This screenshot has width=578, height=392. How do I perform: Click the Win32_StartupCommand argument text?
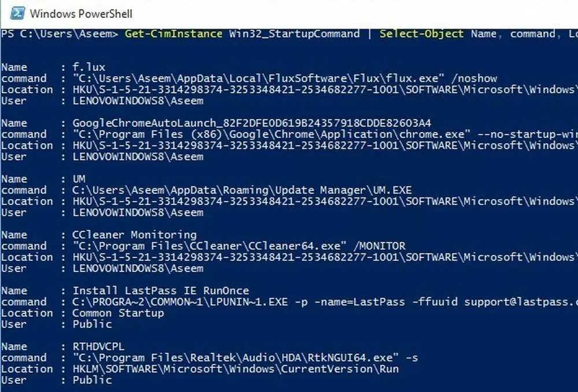coord(294,34)
